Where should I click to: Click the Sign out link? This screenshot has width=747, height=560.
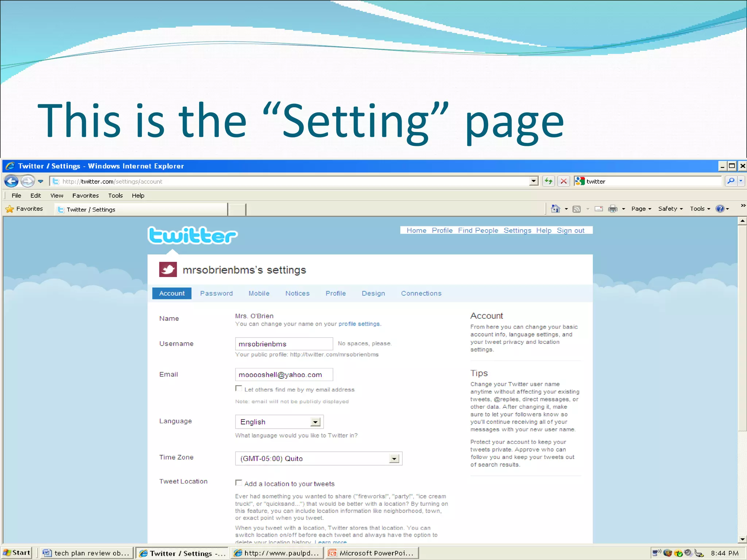click(x=570, y=230)
